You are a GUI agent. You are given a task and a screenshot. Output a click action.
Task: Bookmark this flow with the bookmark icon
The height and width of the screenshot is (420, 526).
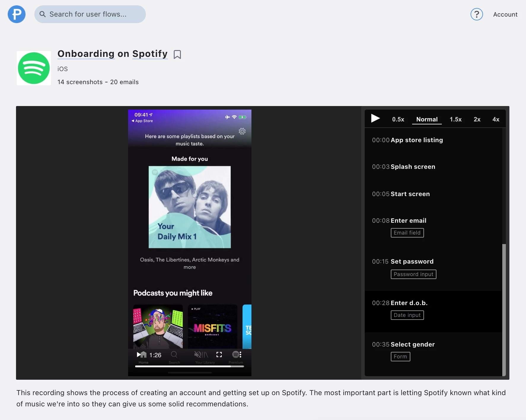pos(177,54)
